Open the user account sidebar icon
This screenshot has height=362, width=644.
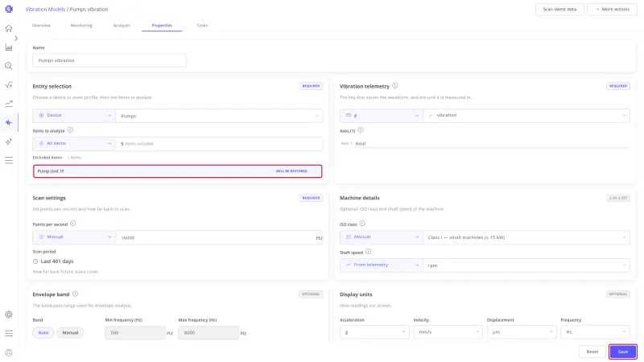9,352
